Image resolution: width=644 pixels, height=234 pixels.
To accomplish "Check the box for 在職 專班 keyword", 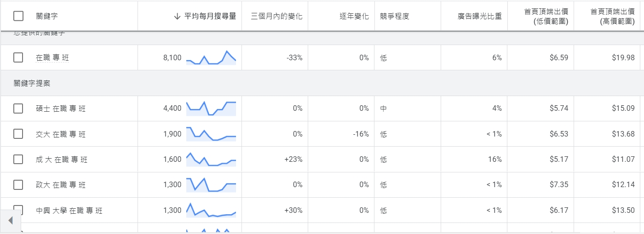I will point(18,57).
